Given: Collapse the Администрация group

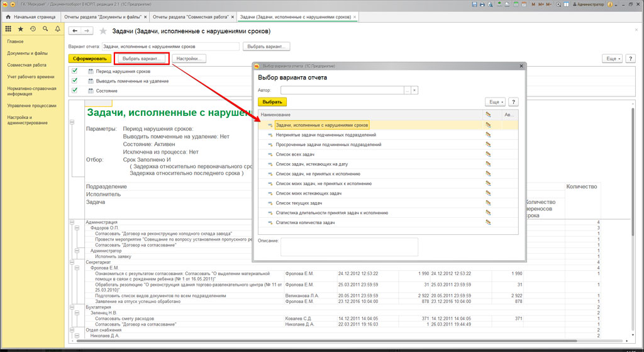Looking at the screenshot, I should (x=72, y=222).
